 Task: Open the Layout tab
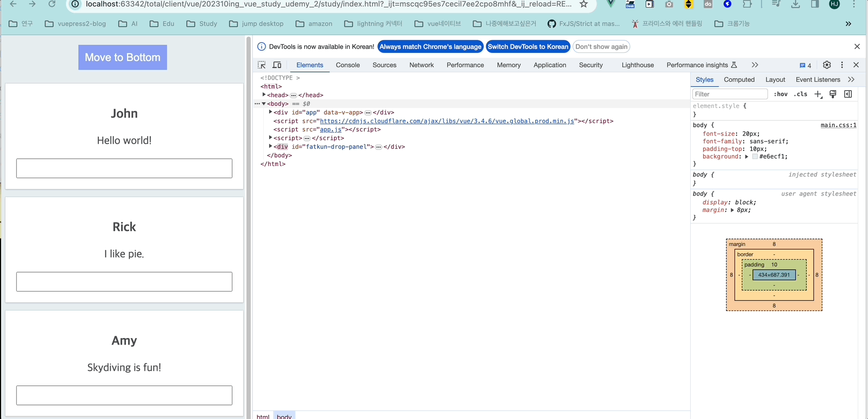click(x=775, y=79)
